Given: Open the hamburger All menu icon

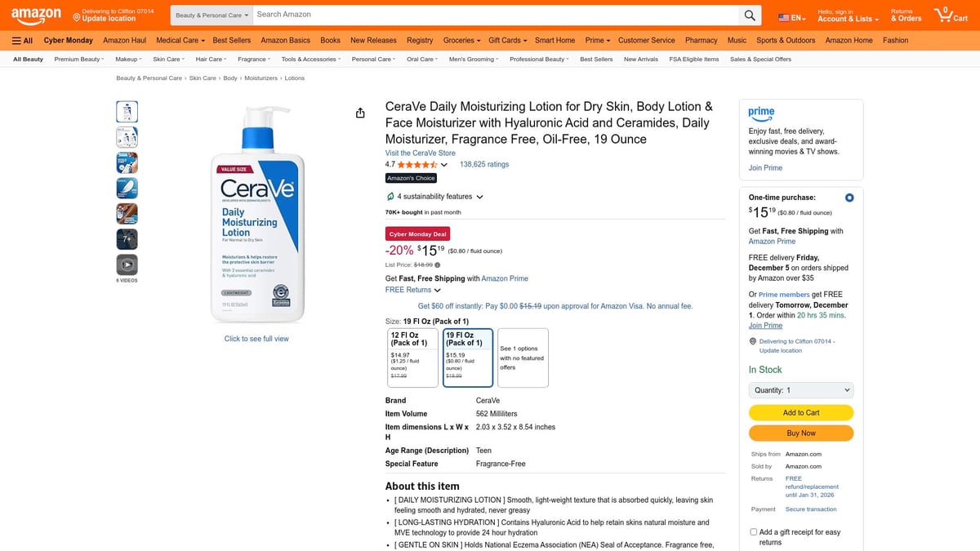Looking at the screenshot, I should (17, 40).
